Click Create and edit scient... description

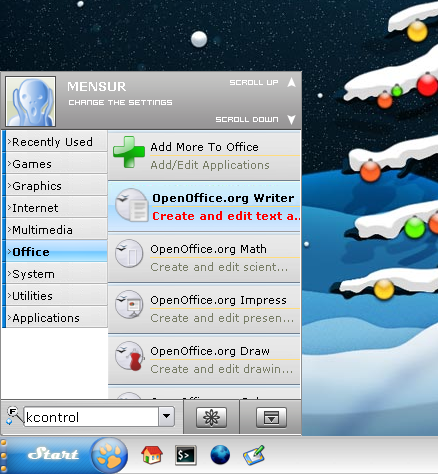[219, 267]
